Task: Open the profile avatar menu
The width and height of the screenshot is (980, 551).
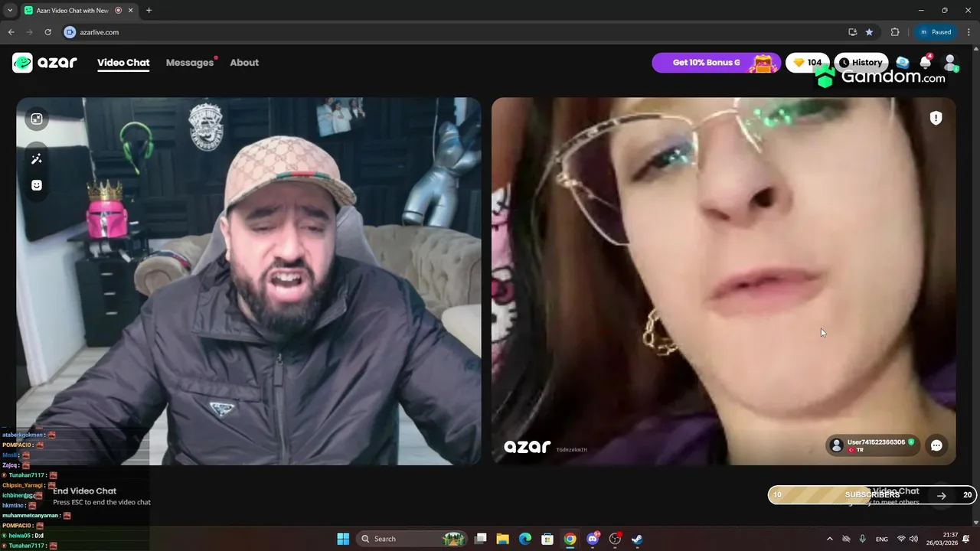Action: 950,63
